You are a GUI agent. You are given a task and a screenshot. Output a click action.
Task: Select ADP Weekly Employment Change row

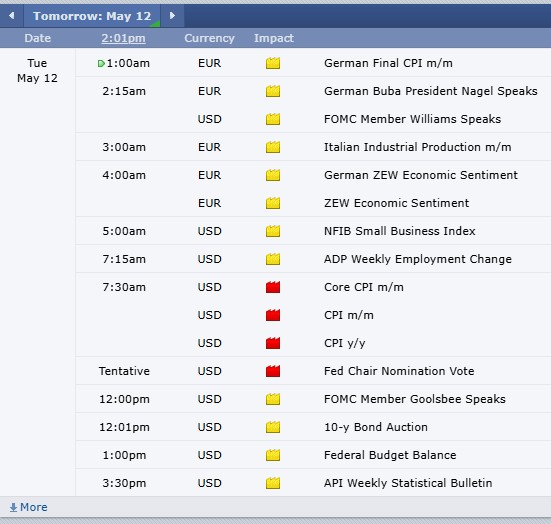click(x=313, y=259)
